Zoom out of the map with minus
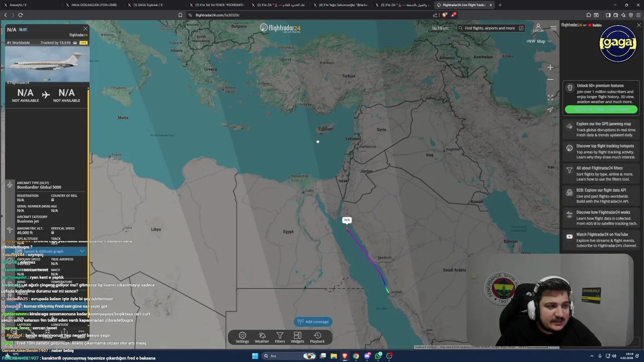Viewport: 644px width, 362px height. (550, 79)
